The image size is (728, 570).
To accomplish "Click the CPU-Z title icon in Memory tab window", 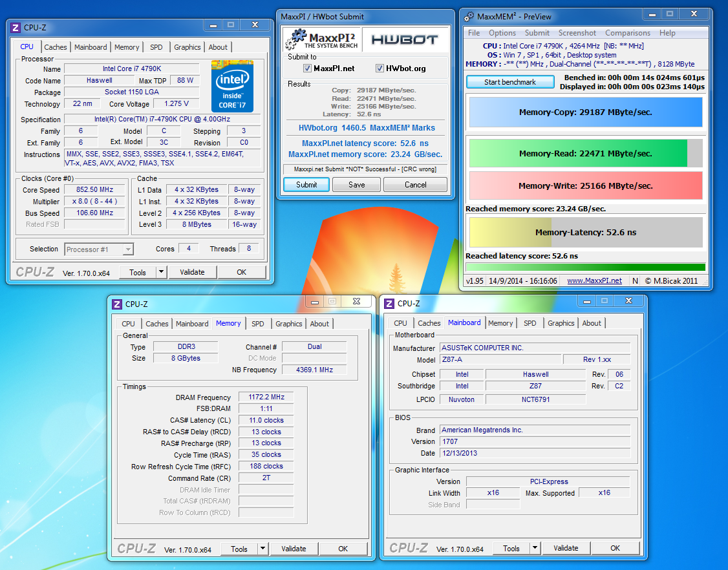I will click(x=117, y=304).
